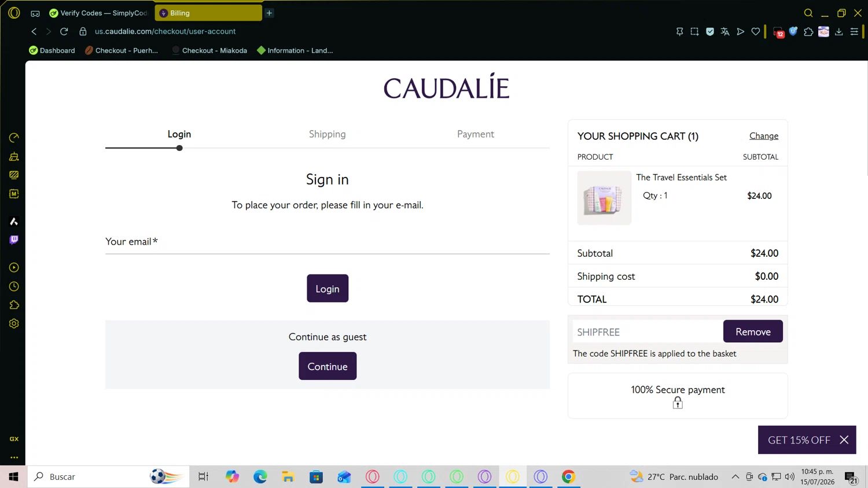The width and height of the screenshot is (868, 488).
Task: Open a new tab with plus button
Action: point(269,13)
